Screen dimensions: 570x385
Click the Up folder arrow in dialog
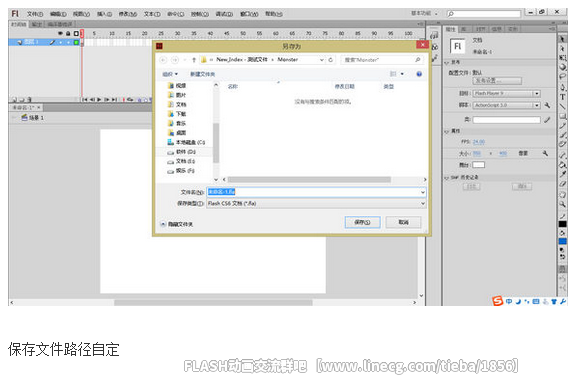(x=194, y=60)
